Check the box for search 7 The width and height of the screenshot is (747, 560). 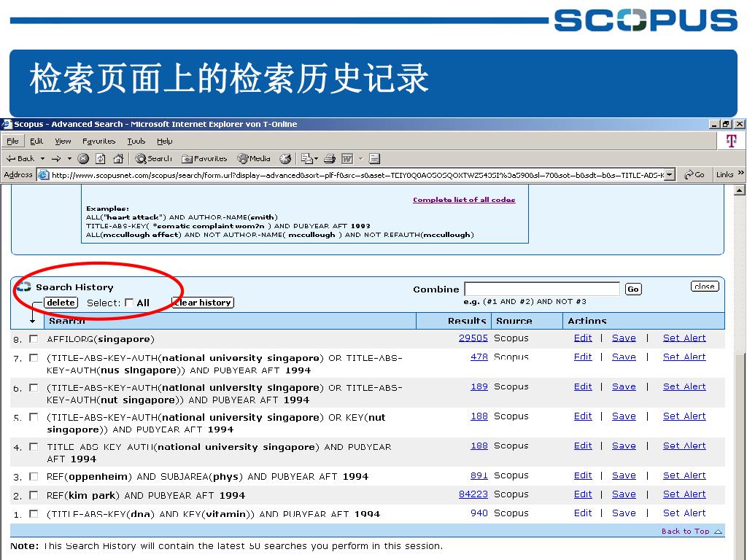click(x=34, y=357)
